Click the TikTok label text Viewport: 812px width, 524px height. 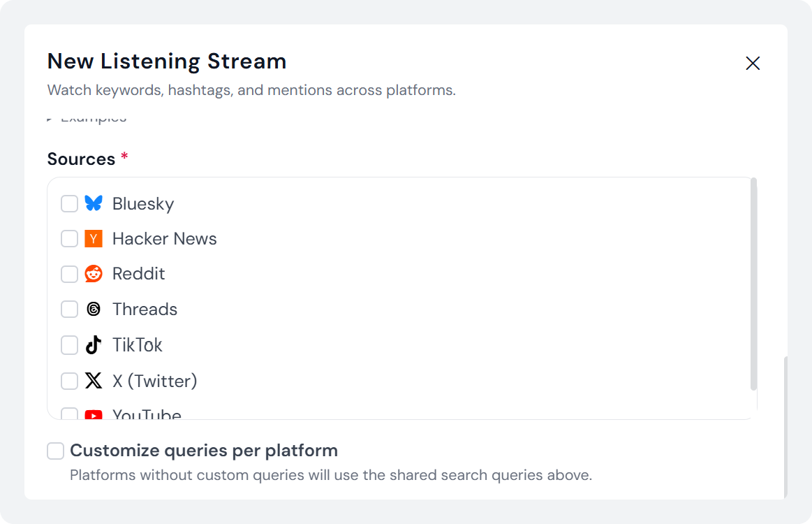click(x=138, y=345)
